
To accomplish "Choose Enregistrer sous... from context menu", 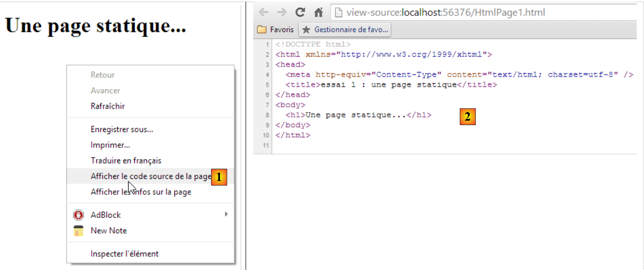I will tap(122, 130).
